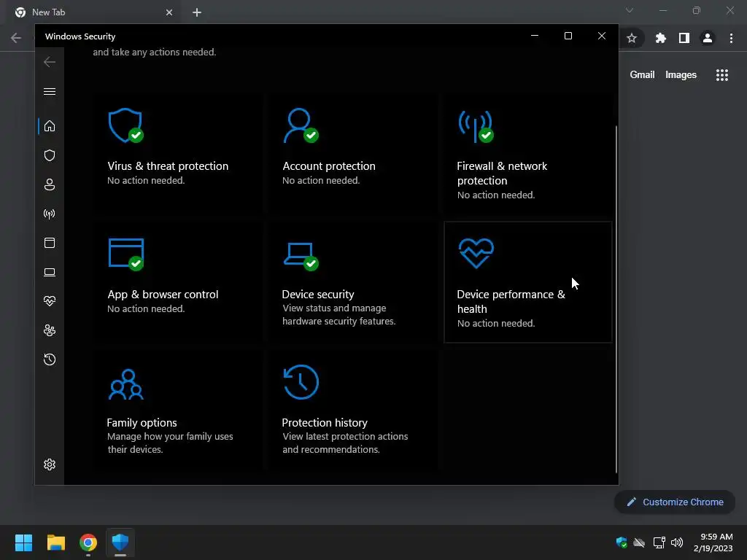Open Virus & threat protection sidebar shield icon
Image resolution: width=747 pixels, height=560 pixels.
(x=50, y=156)
